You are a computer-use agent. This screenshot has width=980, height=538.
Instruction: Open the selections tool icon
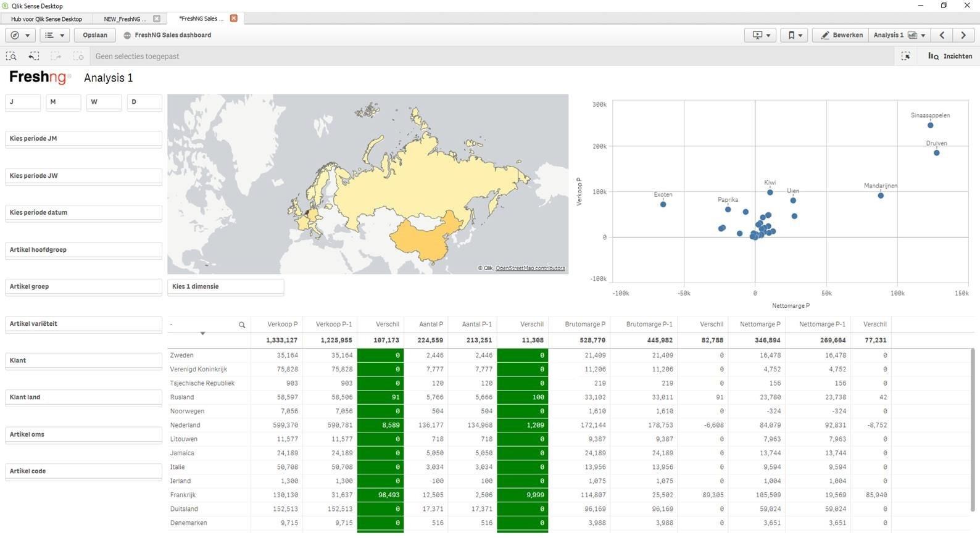click(x=905, y=56)
